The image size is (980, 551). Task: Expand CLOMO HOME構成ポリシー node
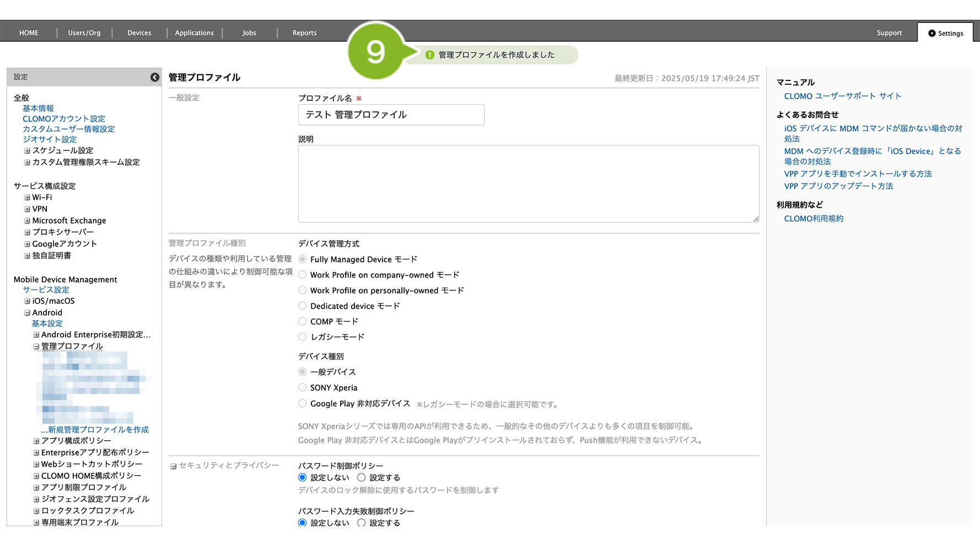click(36, 476)
